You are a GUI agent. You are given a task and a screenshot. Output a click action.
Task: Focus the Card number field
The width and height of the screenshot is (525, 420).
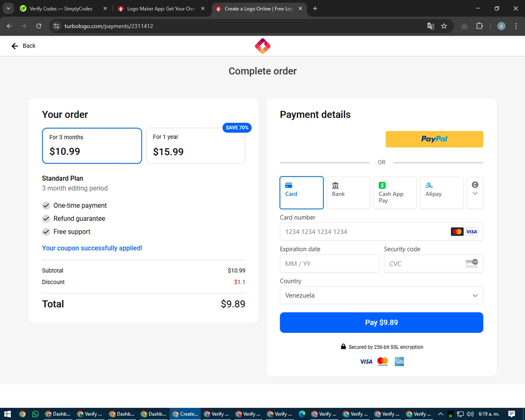coord(381,232)
